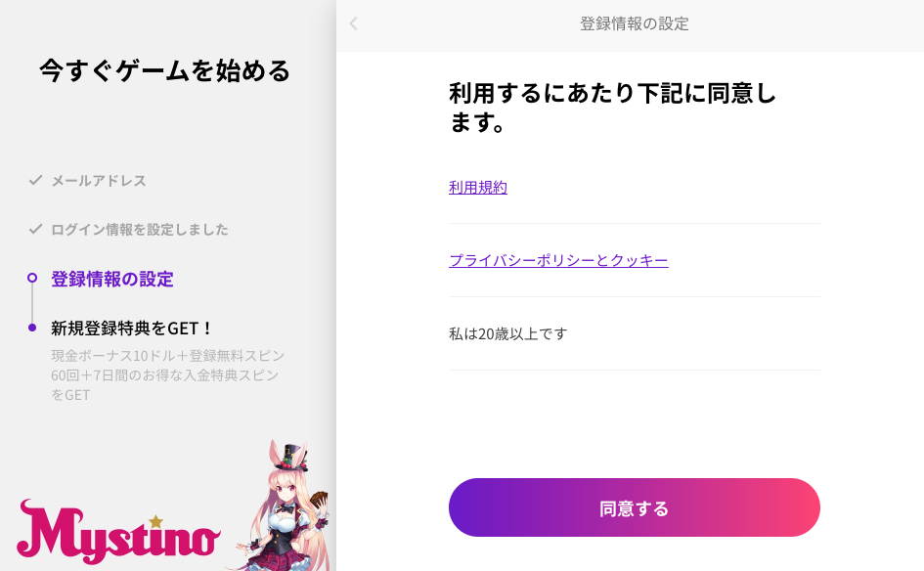
Task: Click the filled dot marker for 新規登録特典をGET
Action: click(32, 328)
